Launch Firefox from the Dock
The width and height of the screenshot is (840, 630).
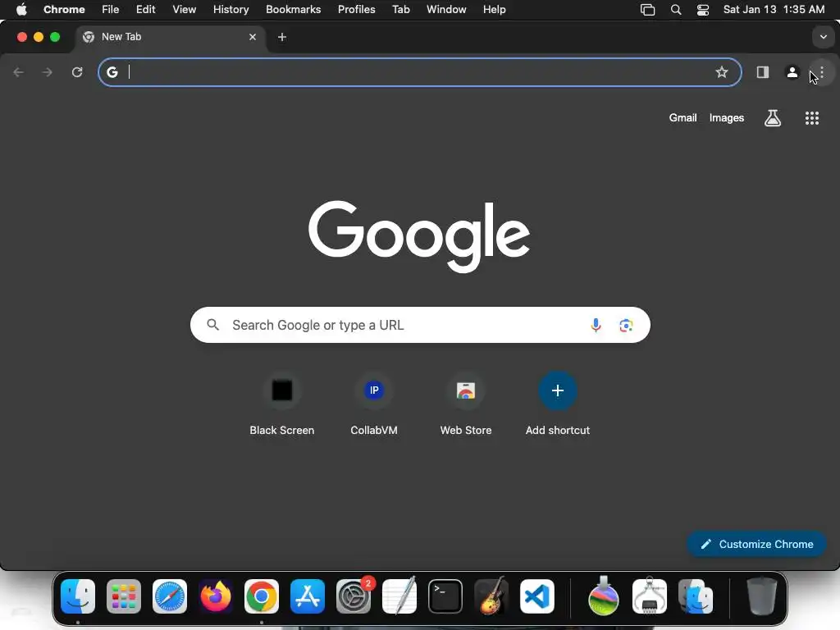point(216,596)
